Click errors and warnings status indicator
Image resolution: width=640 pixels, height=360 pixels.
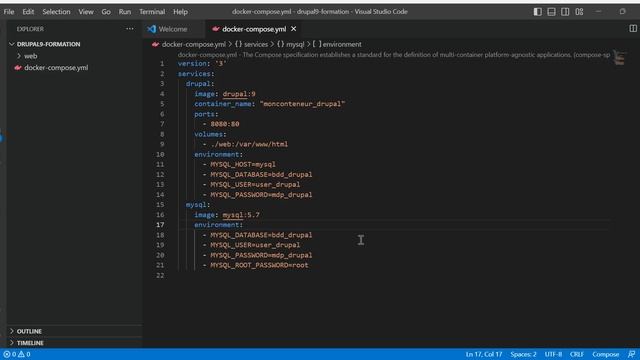click(17, 354)
